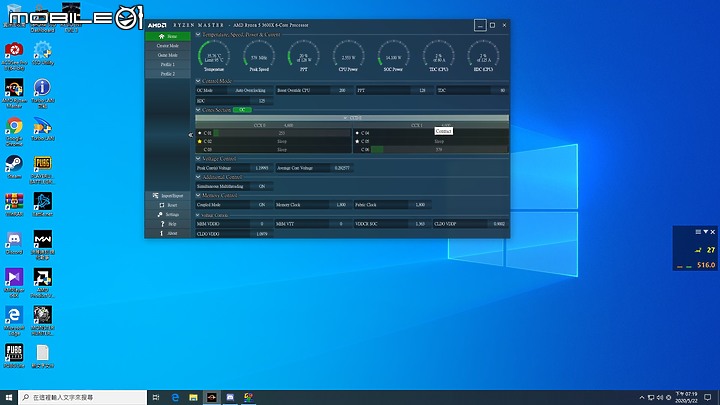Click the Windows Start button

(x=9, y=398)
